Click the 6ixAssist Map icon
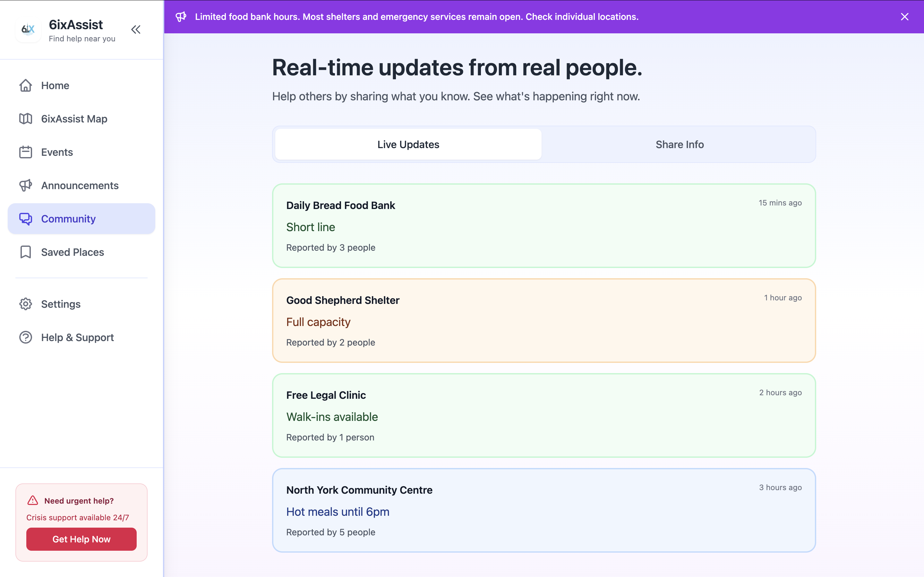 coord(26,119)
